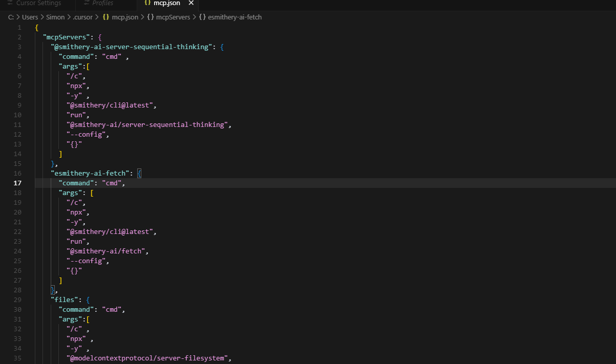Select line number 17 in gutter

point(18,183)
